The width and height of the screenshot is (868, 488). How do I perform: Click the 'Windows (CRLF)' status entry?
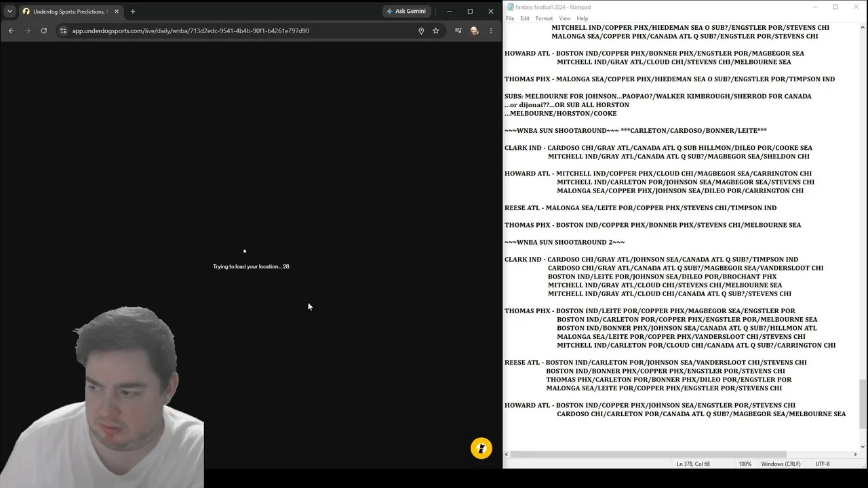point(781,464)
